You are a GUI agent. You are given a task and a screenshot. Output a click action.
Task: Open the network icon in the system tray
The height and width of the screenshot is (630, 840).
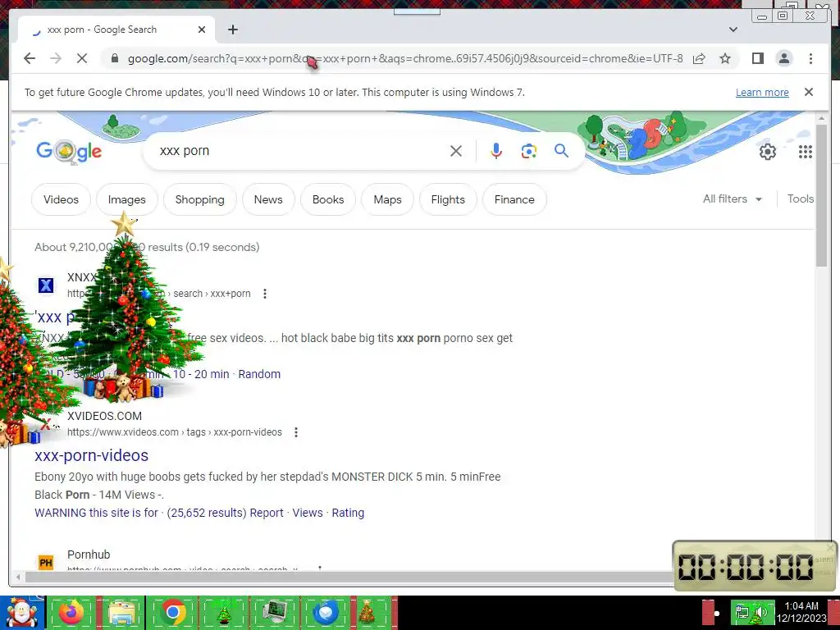(x=742, y=613)
